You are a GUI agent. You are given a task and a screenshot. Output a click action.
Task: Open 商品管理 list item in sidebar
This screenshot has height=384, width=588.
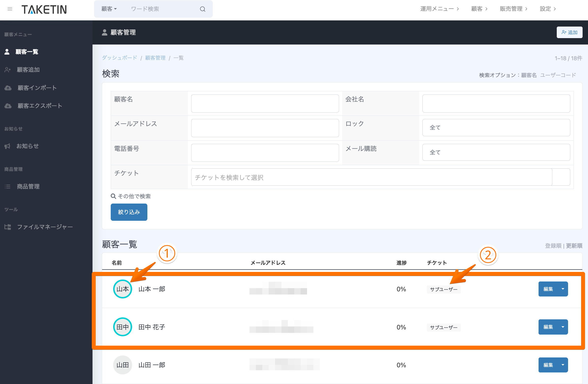[28, 186]
